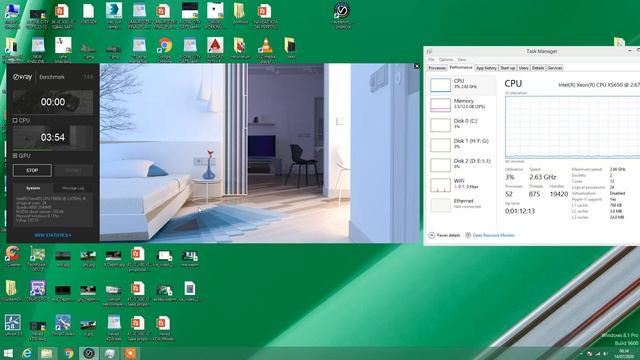Viewport: 640px width, 360px height.
Task: Open the Options menu in Task Manager
Action: (x=446, y=60)
